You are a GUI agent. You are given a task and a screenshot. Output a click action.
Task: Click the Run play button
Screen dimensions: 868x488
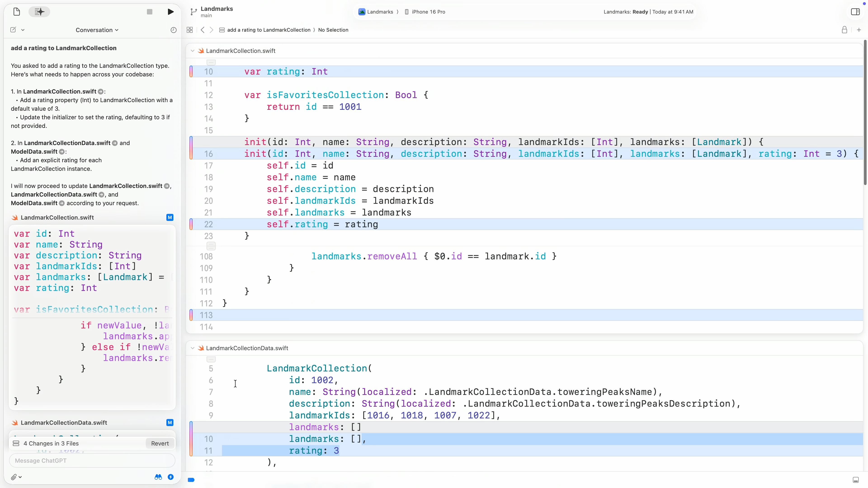170,12
